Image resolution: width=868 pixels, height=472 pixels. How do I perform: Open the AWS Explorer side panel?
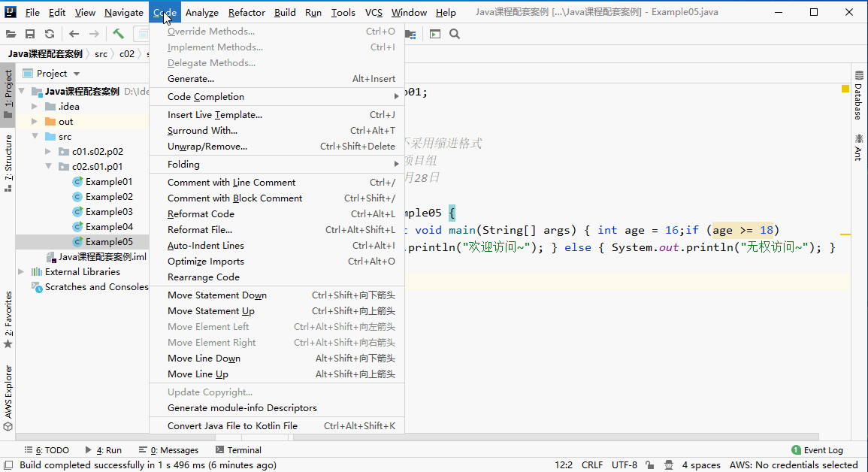[8, 398]
